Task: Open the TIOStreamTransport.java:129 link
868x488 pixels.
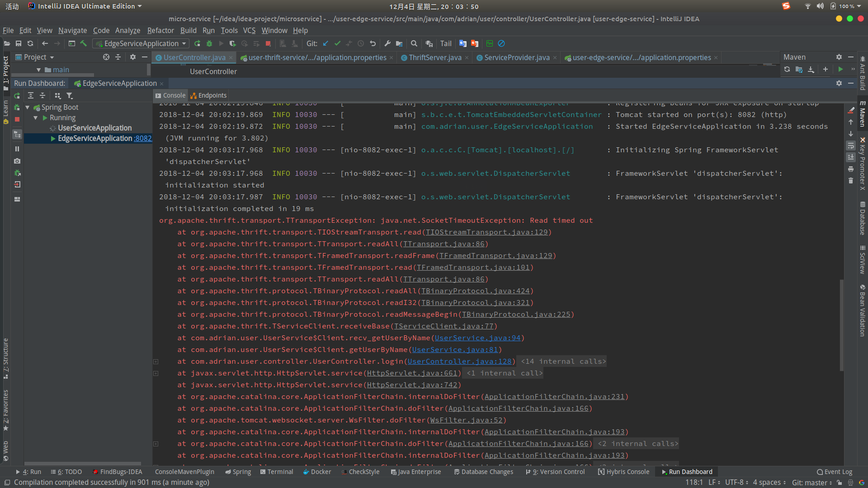Action: click(x=486, y=232)
